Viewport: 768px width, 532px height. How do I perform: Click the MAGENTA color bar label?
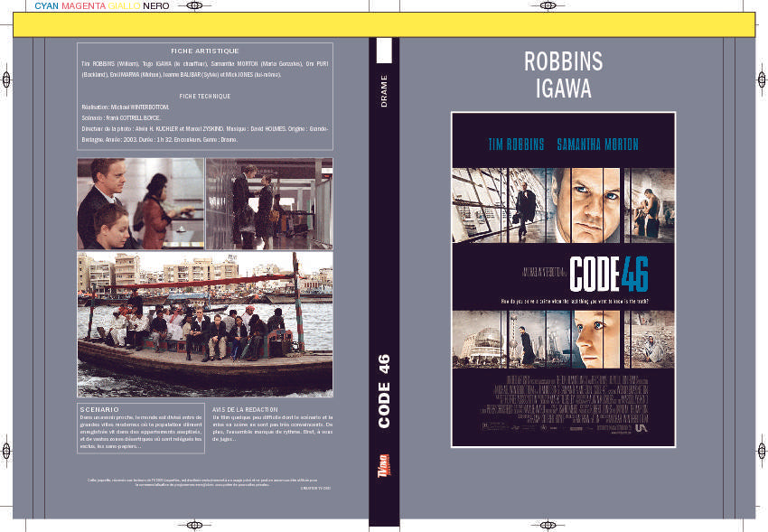[81, 7]
